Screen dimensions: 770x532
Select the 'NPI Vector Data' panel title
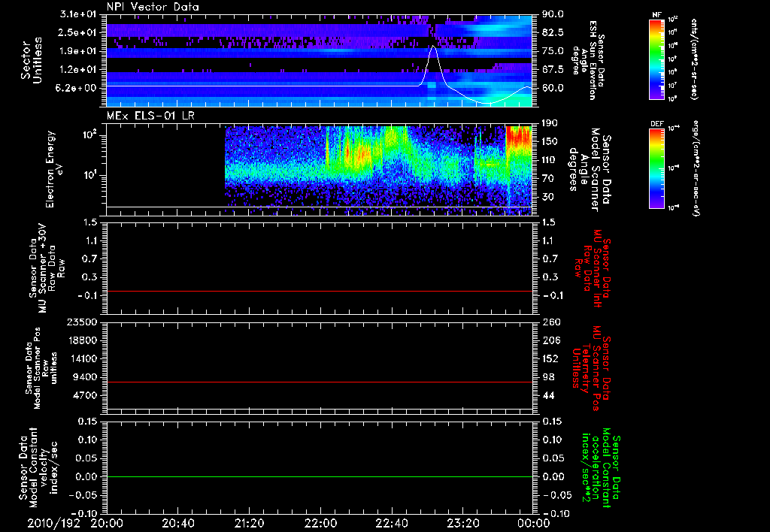pos(153,7)
